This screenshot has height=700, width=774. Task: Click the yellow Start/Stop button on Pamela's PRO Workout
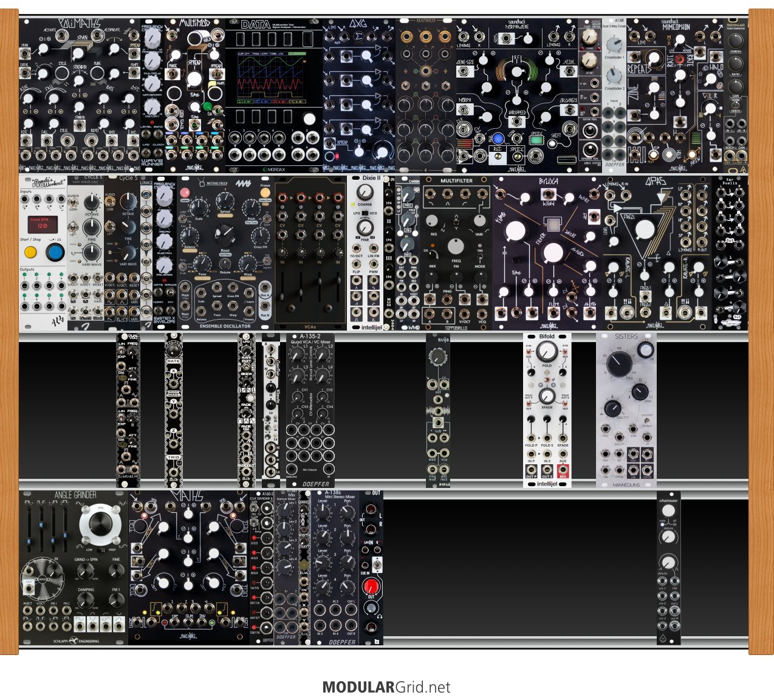[x=30, y=251]
